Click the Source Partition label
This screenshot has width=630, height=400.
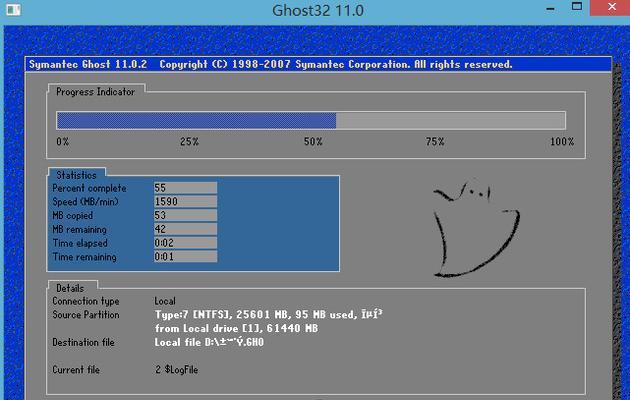click(x=86, y=315)
